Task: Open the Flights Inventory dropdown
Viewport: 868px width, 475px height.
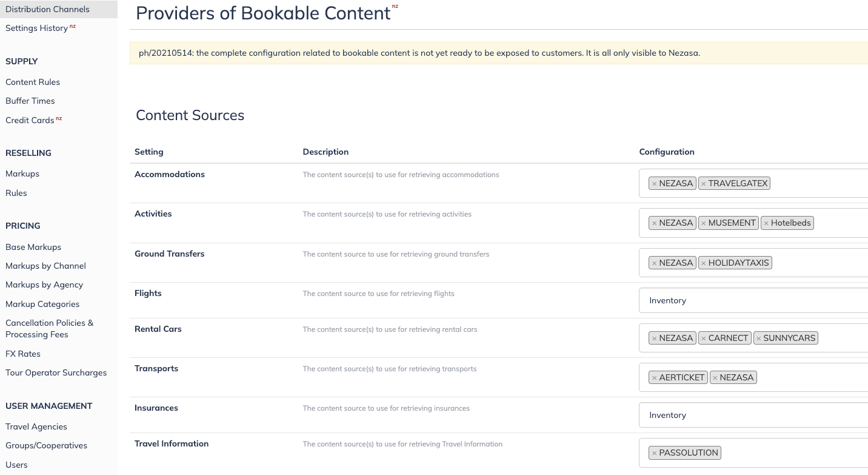Action: click(753, 300)
